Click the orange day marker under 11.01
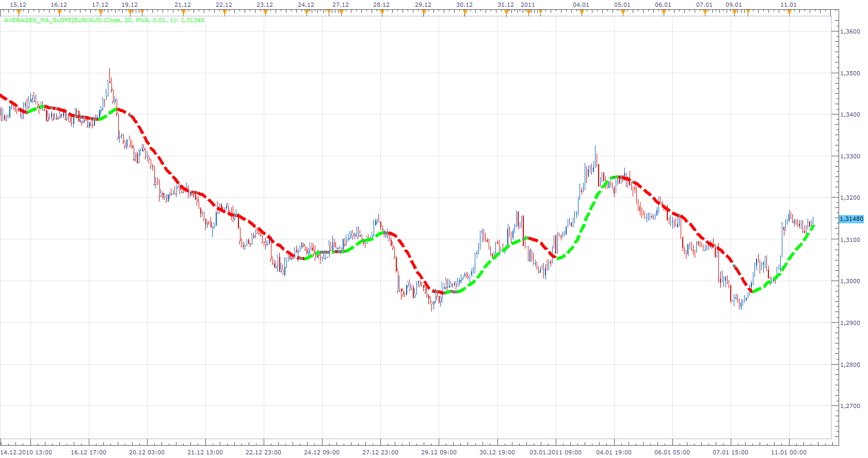The width and height of the screenshot is (868, 458). point(789,12)
